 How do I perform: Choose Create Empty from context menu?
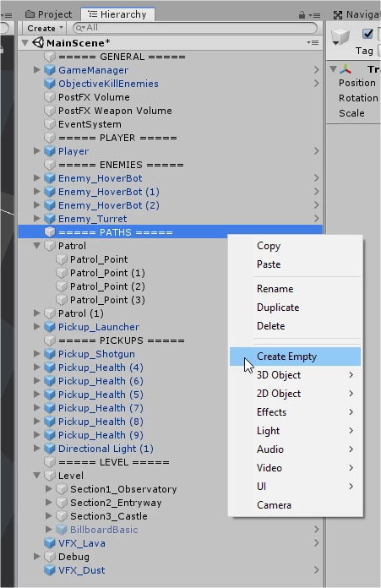[295, 357]
